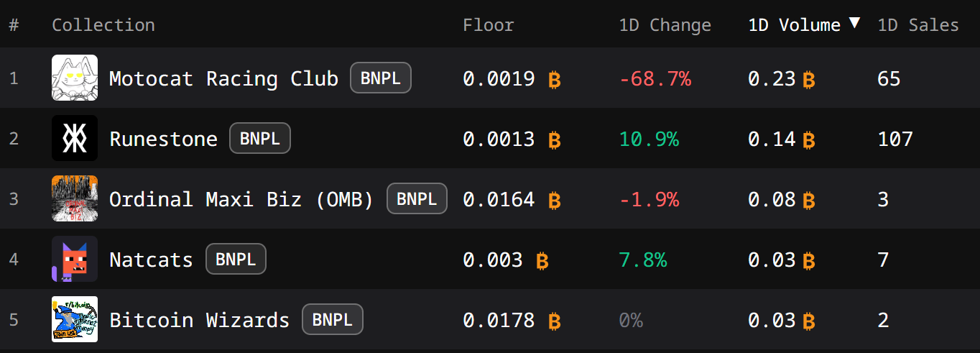Sort the table by 1D Change
Viewport: 980px width, 353px height.
tap(665, 25)
